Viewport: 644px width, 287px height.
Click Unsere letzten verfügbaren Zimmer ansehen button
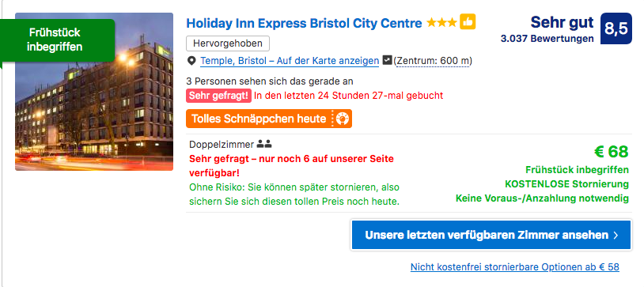pos(491,236)
